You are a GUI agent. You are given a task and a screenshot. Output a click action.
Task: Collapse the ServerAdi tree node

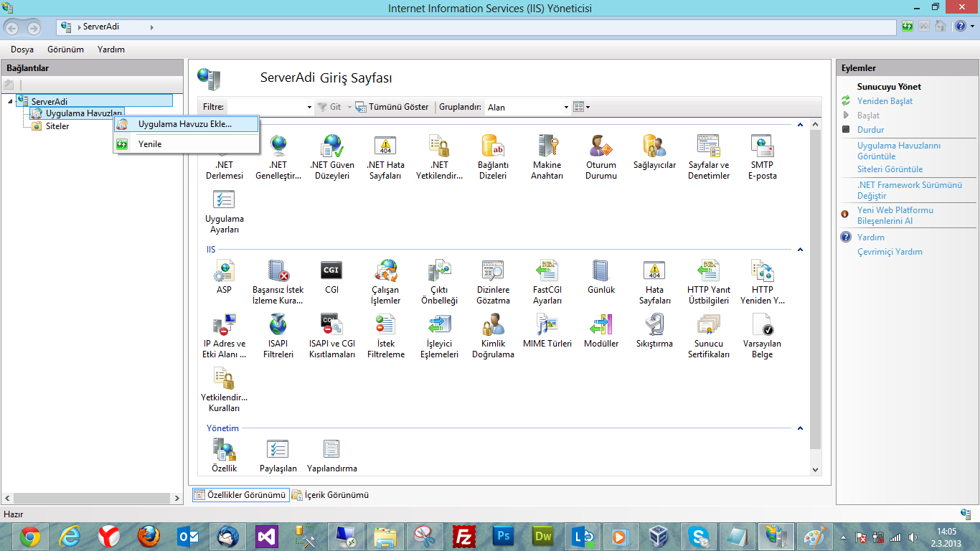(10, 101)
